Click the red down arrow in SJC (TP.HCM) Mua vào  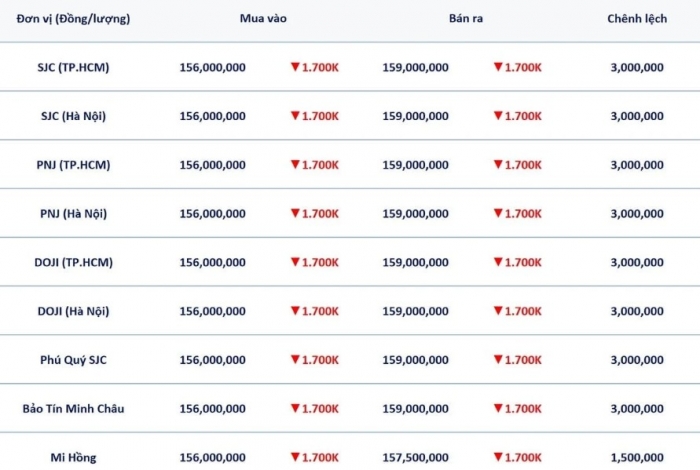click(x=295, y=67)
